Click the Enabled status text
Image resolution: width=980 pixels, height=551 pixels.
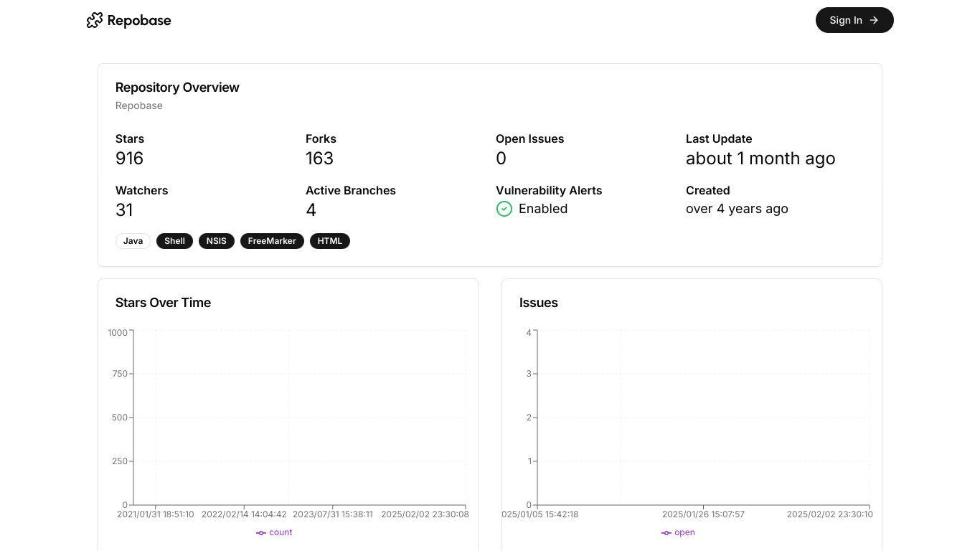point(543,209)
